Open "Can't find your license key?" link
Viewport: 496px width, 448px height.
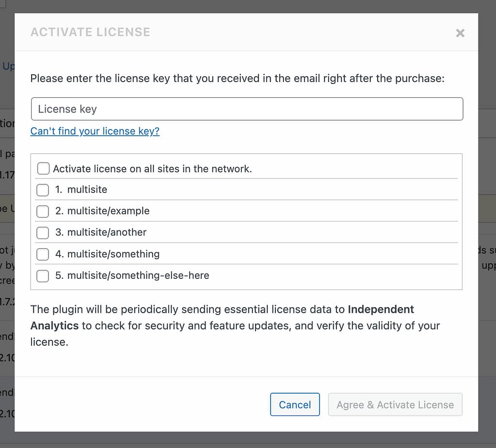[x=95, y=131]
